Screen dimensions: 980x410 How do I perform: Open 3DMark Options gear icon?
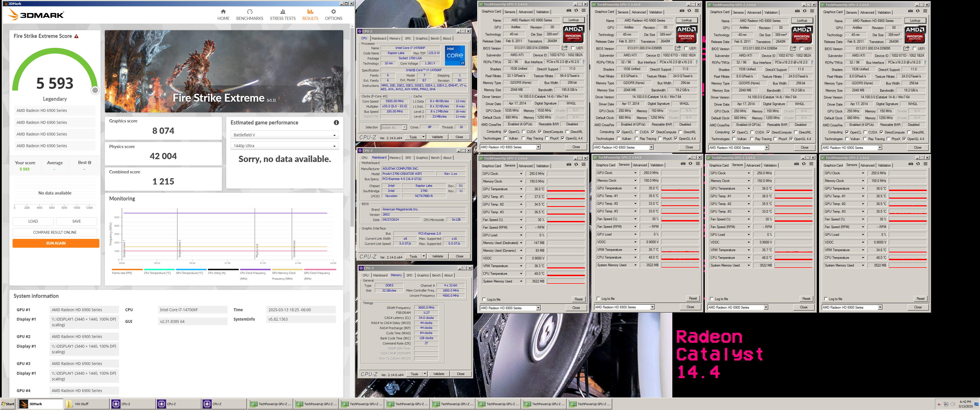(333, 12)
